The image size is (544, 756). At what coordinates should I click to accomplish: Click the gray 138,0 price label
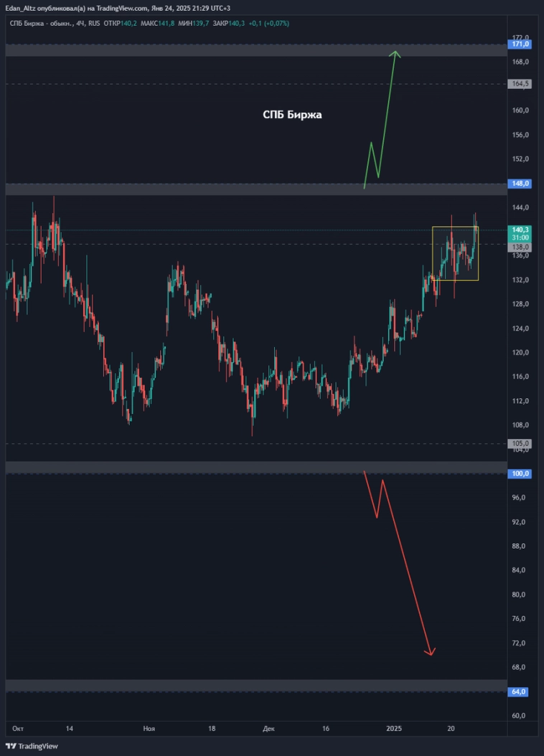pos(520,247)
